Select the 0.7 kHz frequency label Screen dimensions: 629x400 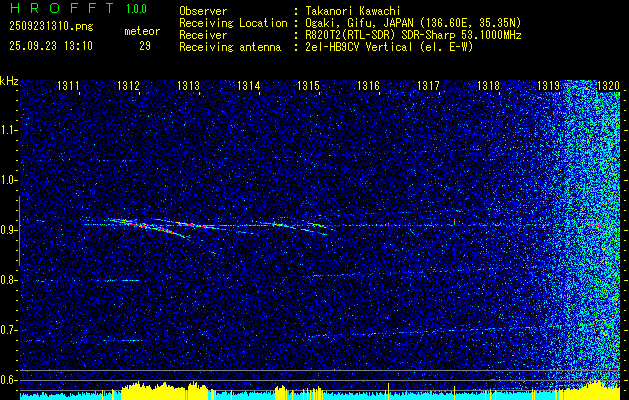[7, 330]
